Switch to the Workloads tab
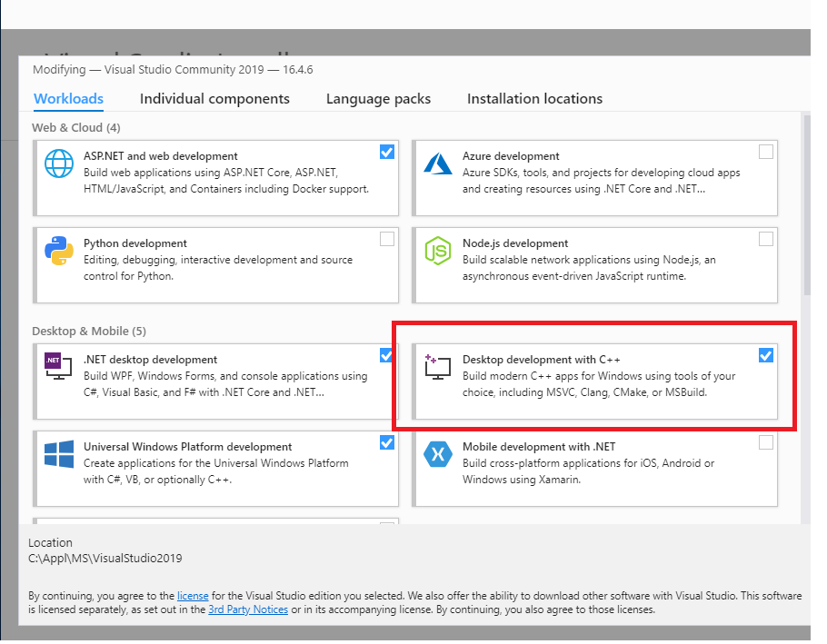Screen dimensions: 827x644 pos(68,98)
